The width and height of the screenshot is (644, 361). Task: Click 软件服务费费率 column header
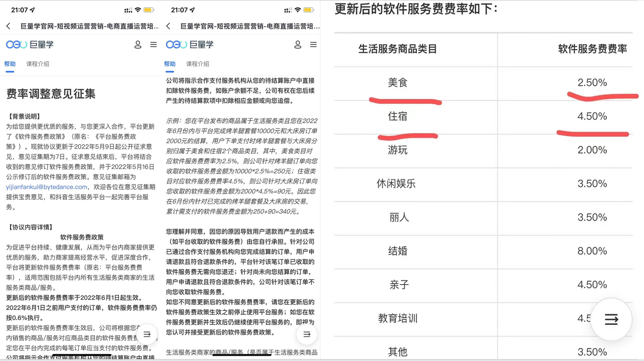point(592,49)
